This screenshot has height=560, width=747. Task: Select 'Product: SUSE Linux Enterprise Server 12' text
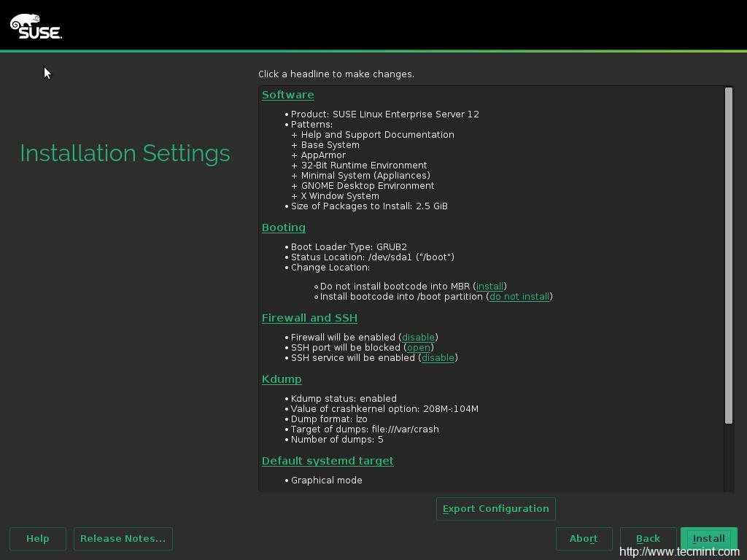385,114
